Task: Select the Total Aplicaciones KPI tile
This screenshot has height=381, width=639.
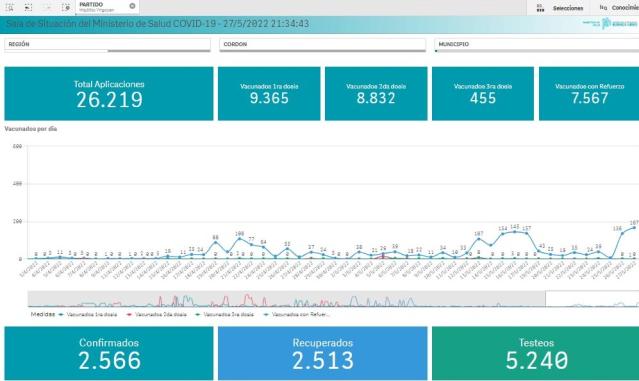Action: click(109, 94)
